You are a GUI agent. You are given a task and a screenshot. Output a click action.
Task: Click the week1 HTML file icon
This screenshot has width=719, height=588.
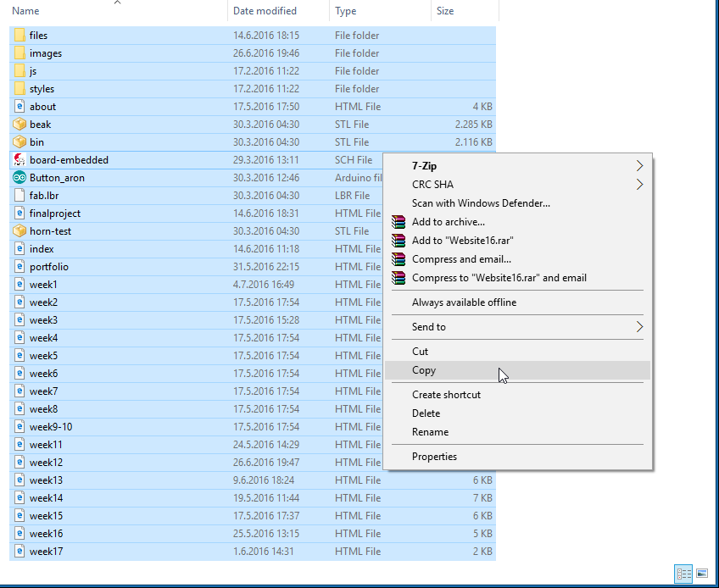[x=20, y=285]
